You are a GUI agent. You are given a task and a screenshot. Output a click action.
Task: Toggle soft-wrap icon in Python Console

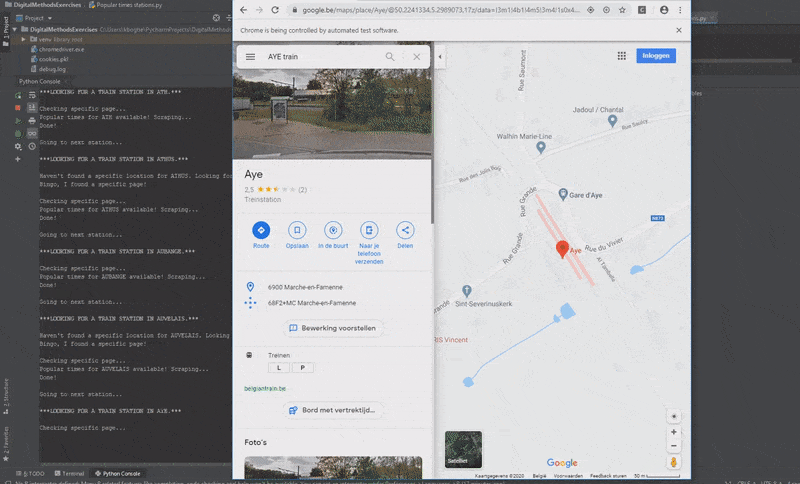[32, 95]
